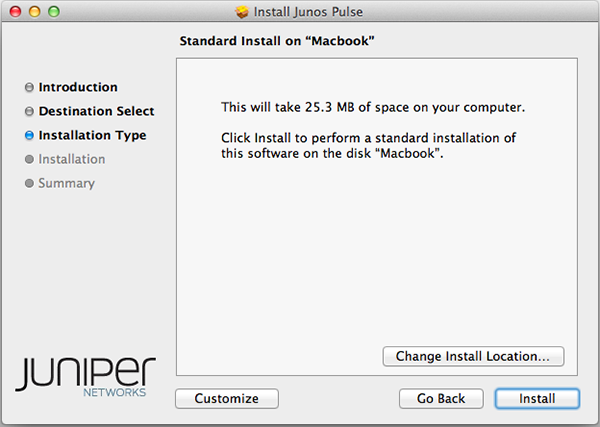The image size is (600, 427).
Task: Minimize the installer window
Action: [x=33, y=12]
